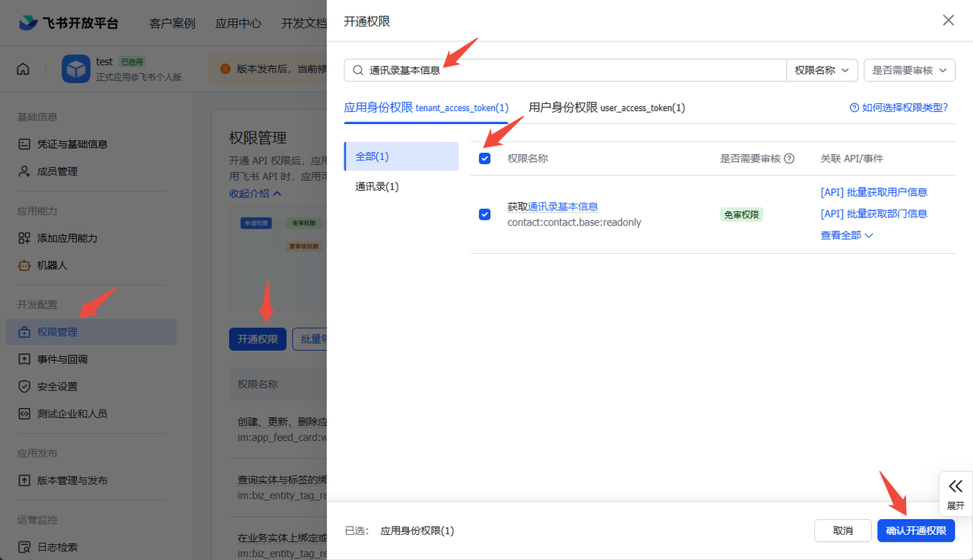Toggle the select-all permissions checkbox

click(484, 158)
